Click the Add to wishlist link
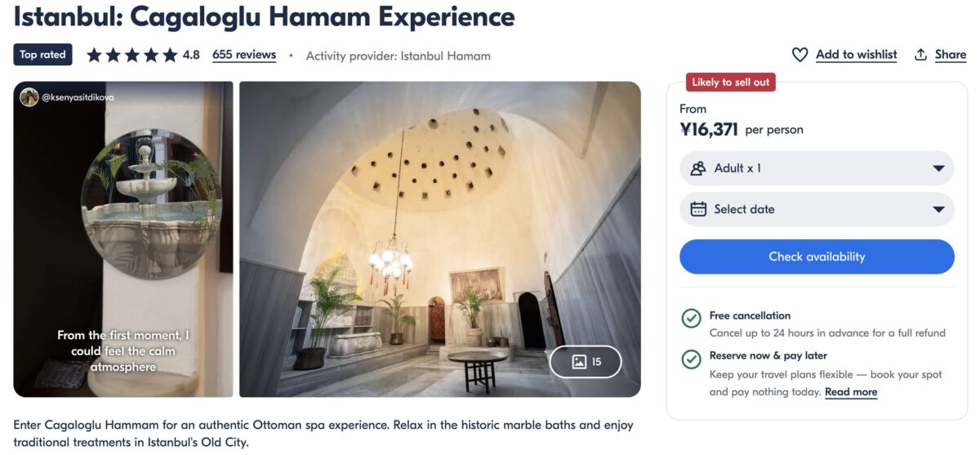The height and width of the screenshot is (455, 980). 856,55
